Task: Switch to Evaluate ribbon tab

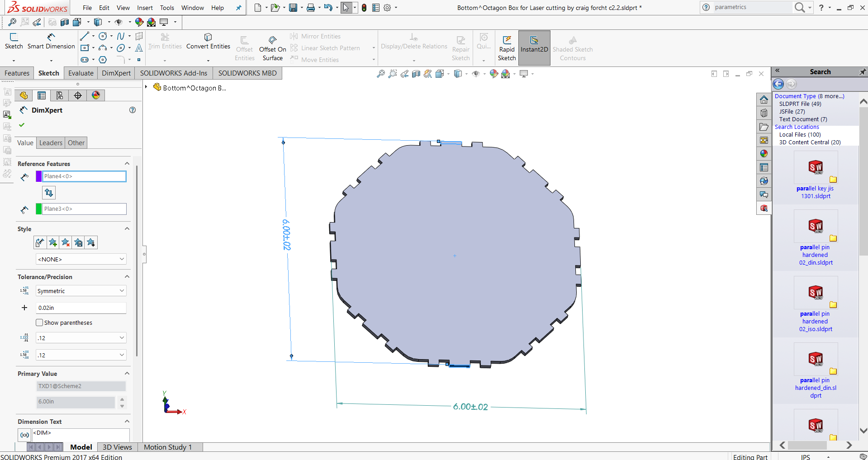Action: pos(81,73)
